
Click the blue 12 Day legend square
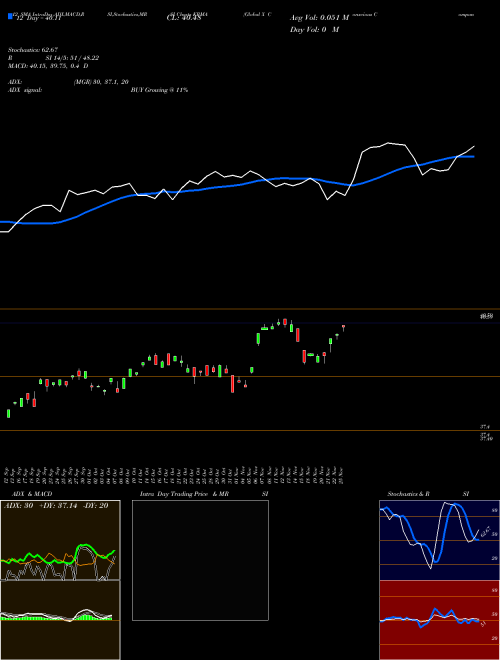point(11,16)
